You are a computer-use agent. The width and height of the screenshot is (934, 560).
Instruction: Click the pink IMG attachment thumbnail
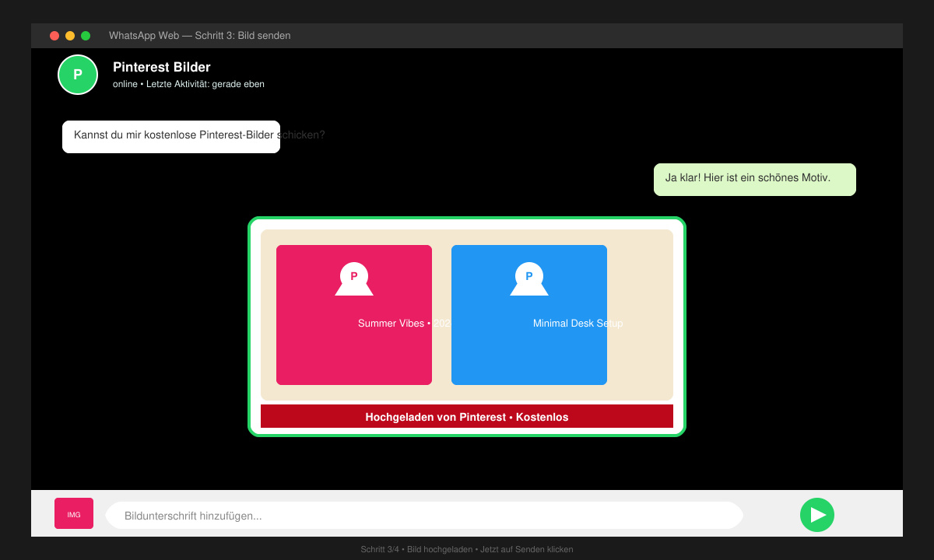[74, 513]
